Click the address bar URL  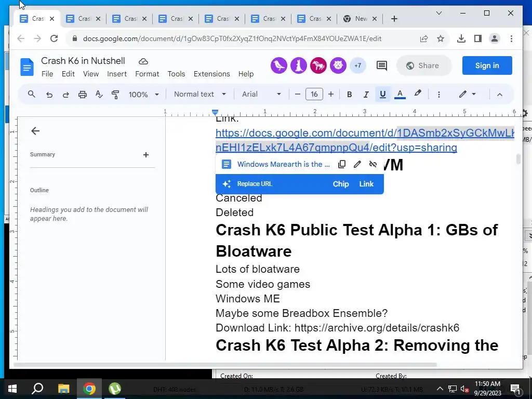click(232, 38)
